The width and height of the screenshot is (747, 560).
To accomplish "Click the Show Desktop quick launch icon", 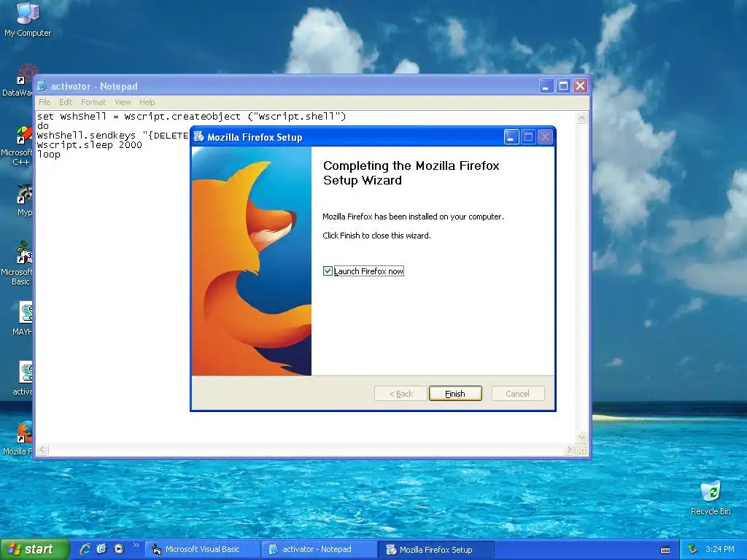I will 102,549.
